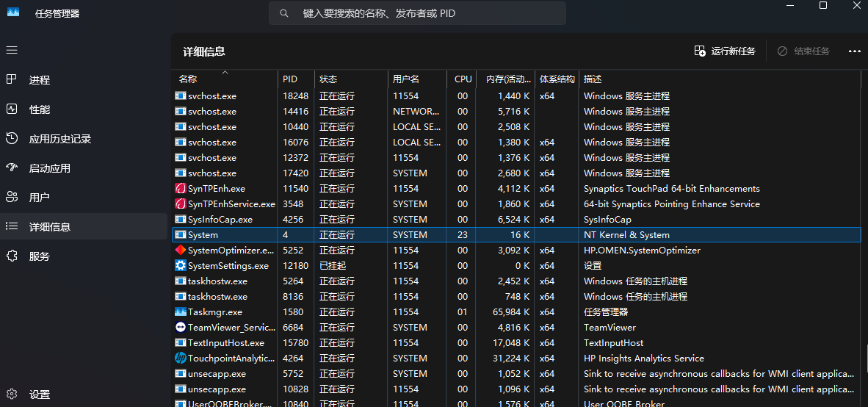Sort by the CPU column header

tap(463, 79)
